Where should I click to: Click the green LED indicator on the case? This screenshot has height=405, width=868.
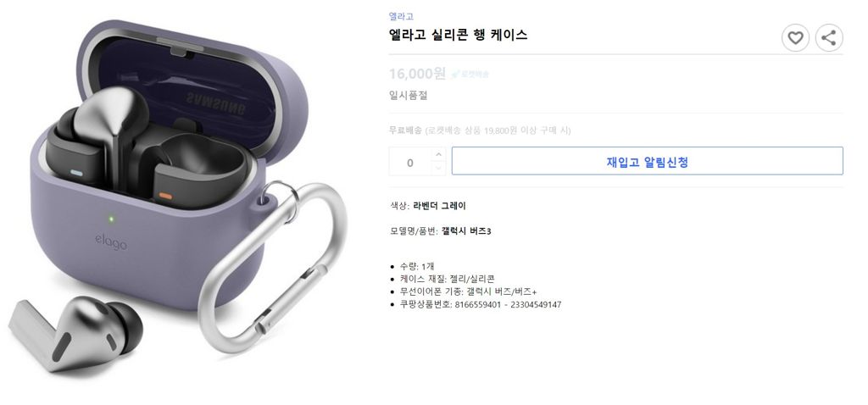tap(112, 219)
